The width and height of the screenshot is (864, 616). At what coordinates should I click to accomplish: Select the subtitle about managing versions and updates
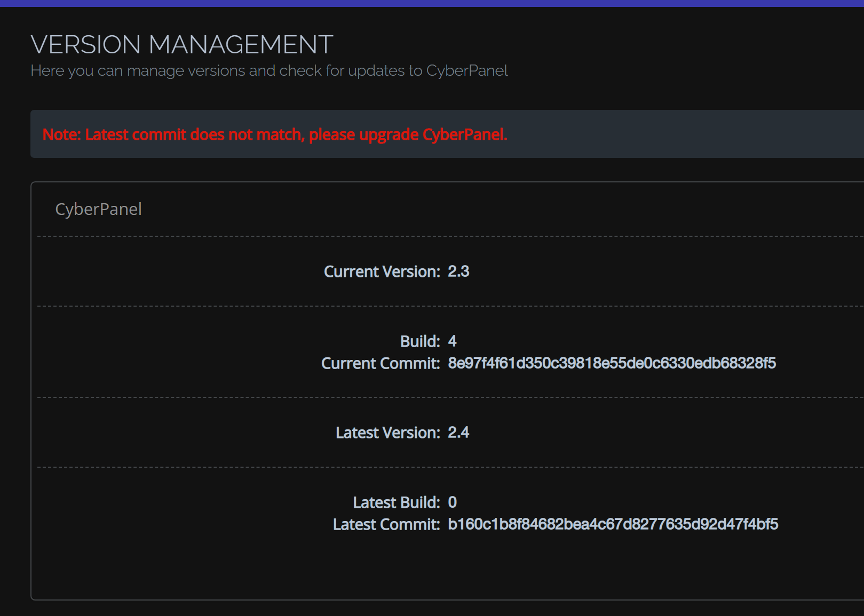[x=269, y=70]
